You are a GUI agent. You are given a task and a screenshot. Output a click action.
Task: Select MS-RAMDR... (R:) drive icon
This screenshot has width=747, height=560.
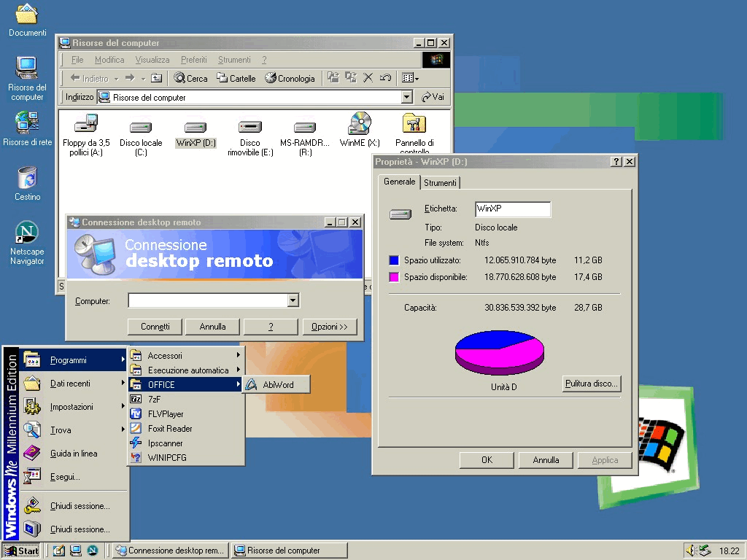pyautogui.click(x=305, y=138)
